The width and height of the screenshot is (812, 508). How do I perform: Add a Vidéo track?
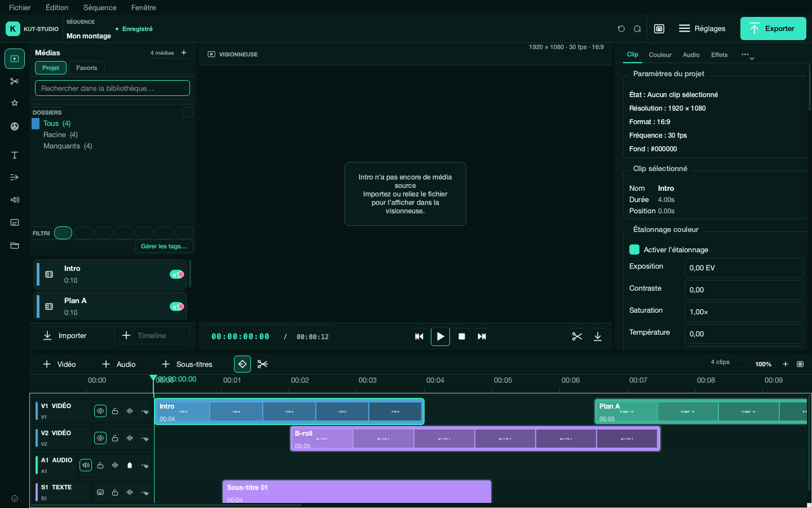(59, 364)
